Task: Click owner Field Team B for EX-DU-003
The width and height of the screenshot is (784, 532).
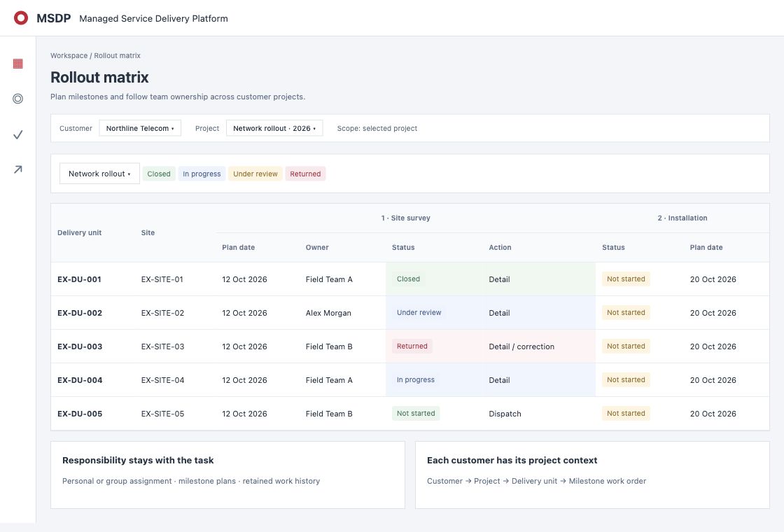Action: [x=329, y=346]
